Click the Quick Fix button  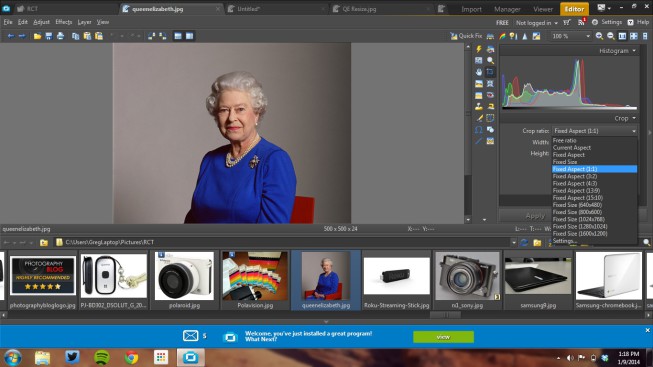pyautogui.click(x=466, y=36)
